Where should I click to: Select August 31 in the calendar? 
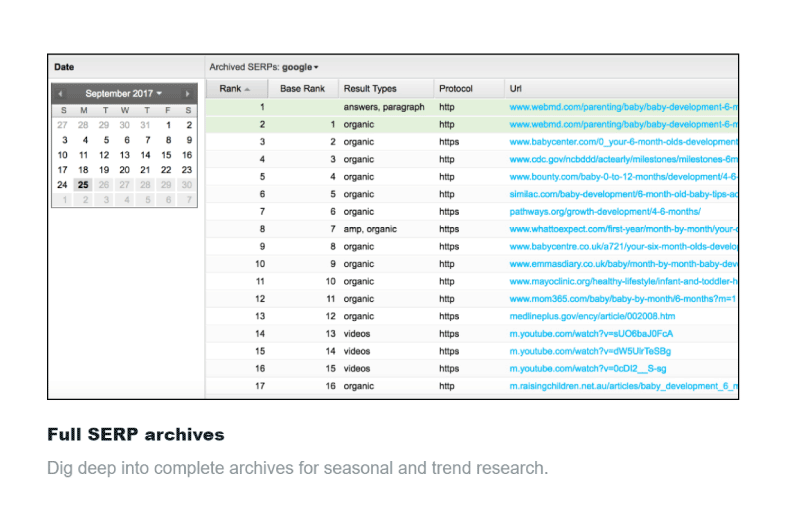(x=145, y=125)
